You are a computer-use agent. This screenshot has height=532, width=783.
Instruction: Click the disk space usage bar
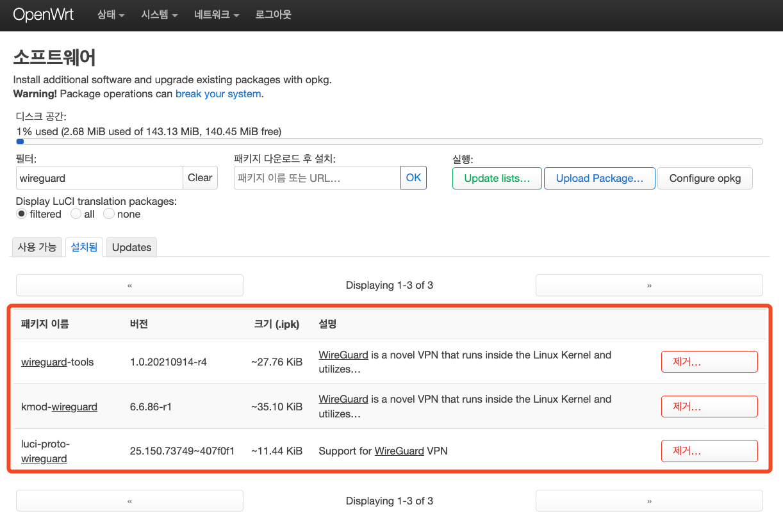pyautogui.click(x=390, y=141)
